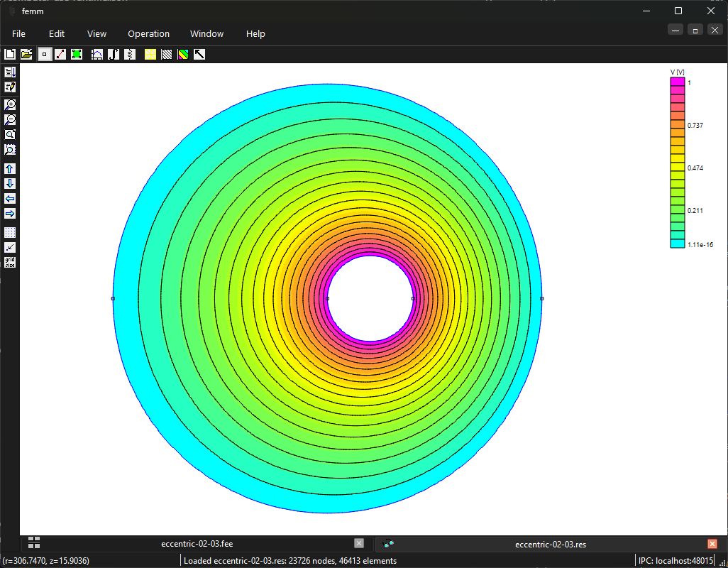Click the New document icon
The width and height of the screenshot is (728, 568).
[10, 55]
